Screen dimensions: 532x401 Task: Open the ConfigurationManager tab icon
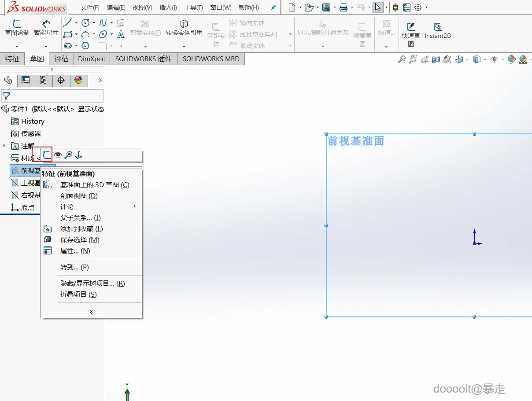tap(43, 80)
